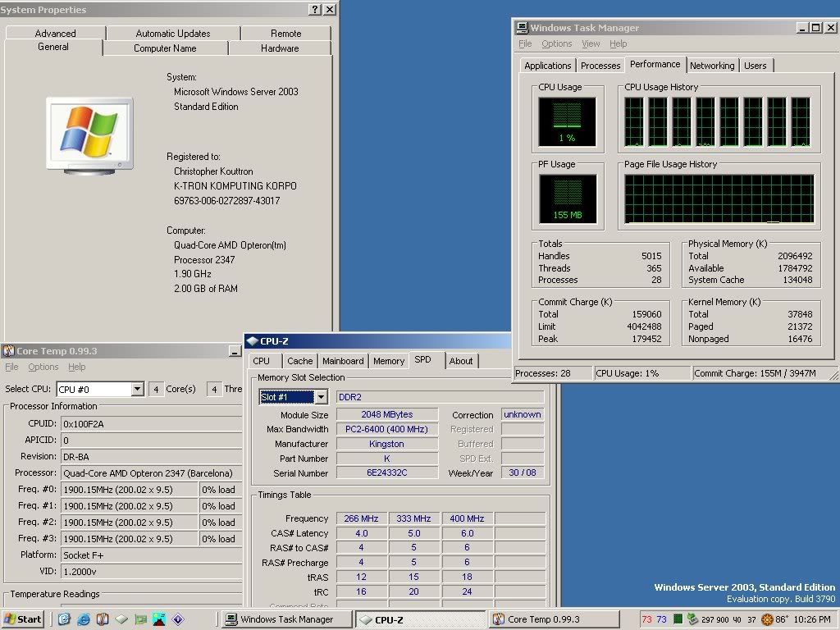
Task: Click the System Properties help question-mark button
Action: [x=315, y=10]
